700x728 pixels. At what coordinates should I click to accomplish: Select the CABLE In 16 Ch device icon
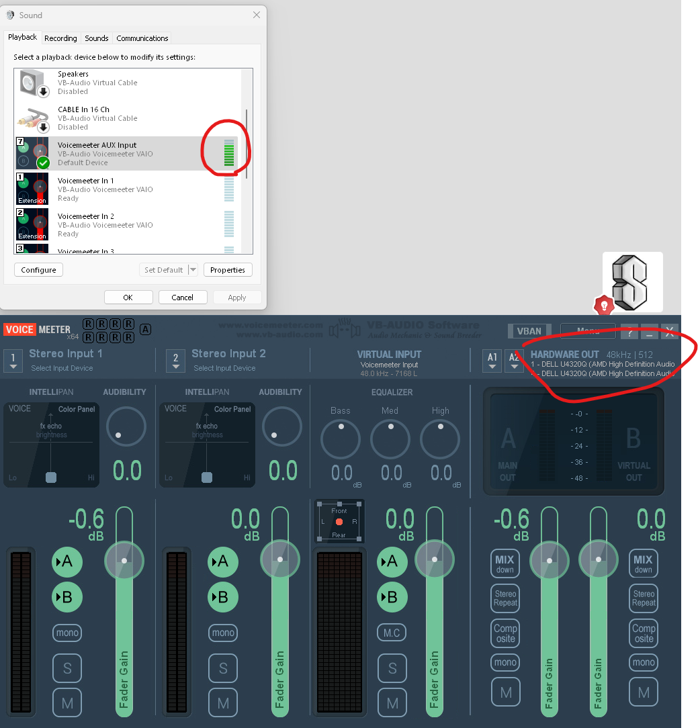(34, 119)
